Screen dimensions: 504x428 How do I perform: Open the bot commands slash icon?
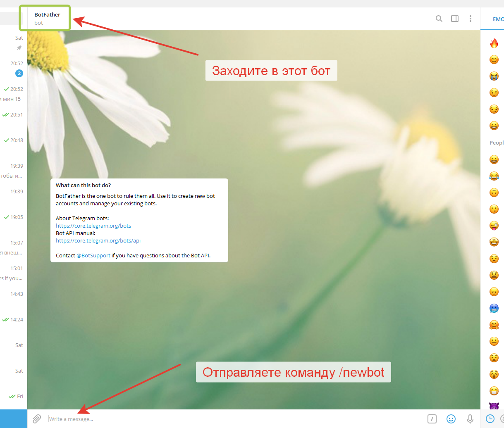432,419
